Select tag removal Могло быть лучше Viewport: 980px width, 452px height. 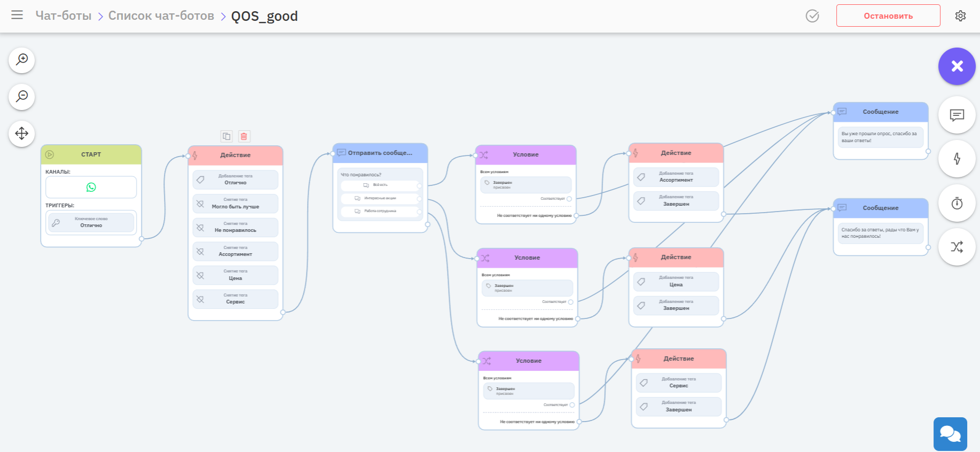pyautogui.click(x=236, y=204)
